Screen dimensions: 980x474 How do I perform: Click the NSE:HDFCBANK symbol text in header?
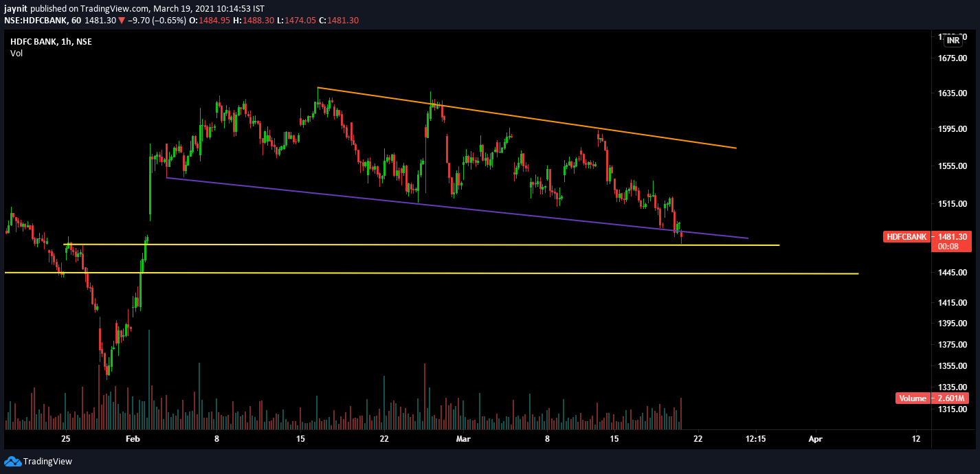click(x=35, y=21)
